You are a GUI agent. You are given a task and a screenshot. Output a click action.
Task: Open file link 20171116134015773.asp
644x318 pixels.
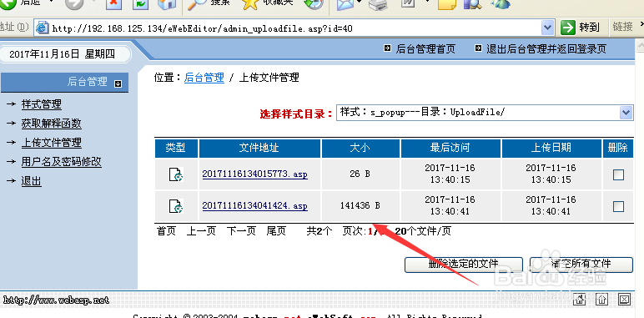(254, 174)
